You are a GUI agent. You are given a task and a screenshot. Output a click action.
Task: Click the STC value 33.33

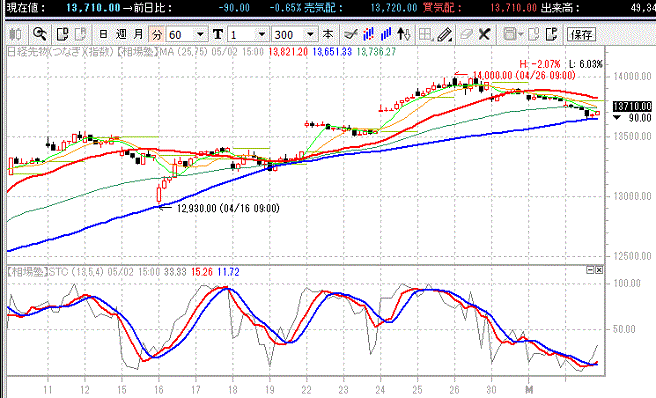click(175, 272)
